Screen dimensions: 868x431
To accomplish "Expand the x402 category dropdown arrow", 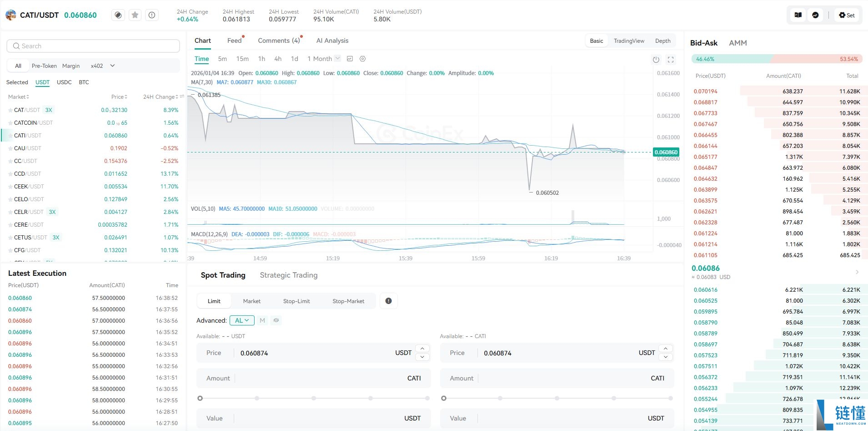I will click(112, 66).
